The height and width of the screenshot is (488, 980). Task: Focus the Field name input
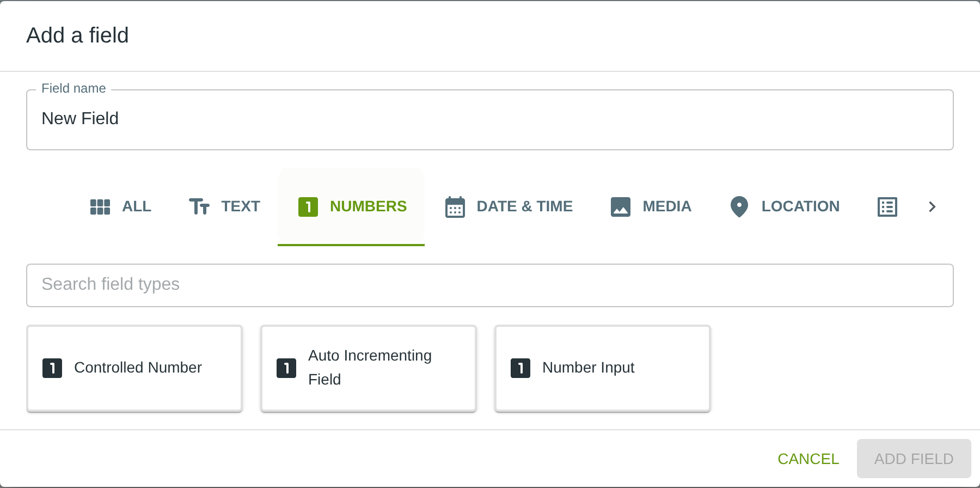tap(490, 119)
